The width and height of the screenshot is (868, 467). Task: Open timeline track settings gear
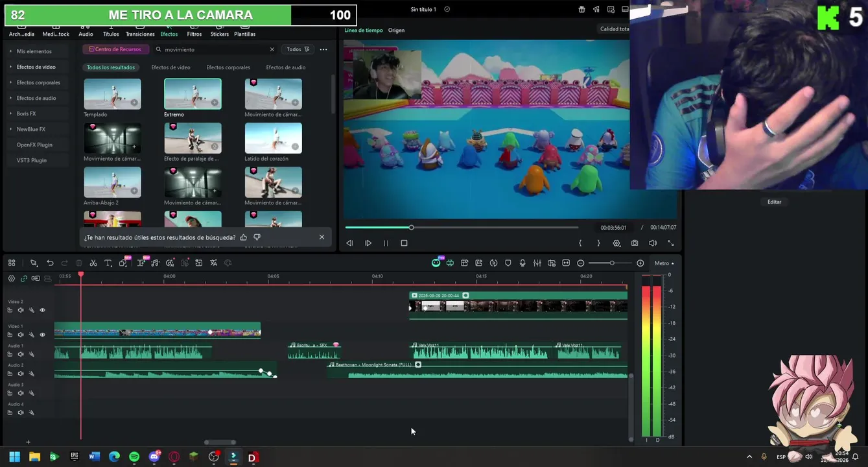[x=11, y=278]
